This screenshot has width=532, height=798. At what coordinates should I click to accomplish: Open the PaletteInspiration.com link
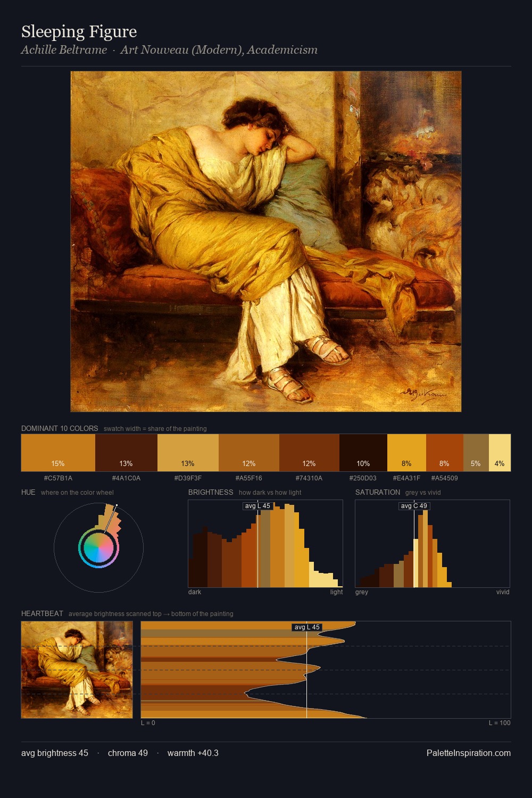click(469, 753)
